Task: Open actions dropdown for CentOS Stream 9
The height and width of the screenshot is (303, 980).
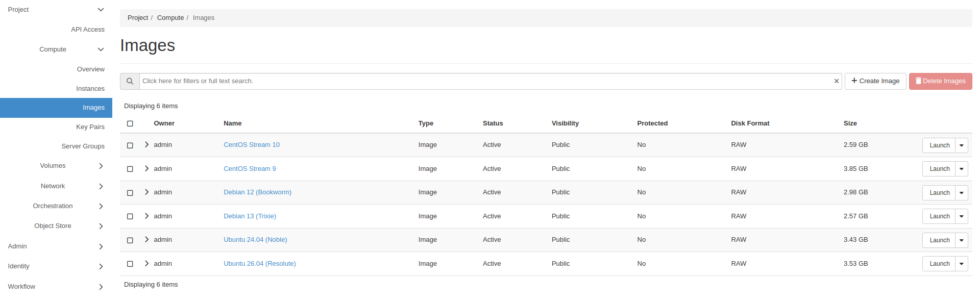Action: pyautogui.click(x=962, y=169)
